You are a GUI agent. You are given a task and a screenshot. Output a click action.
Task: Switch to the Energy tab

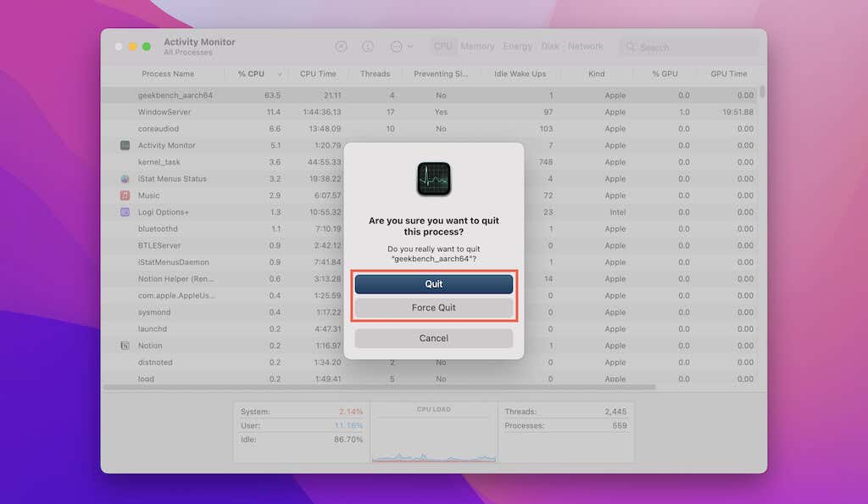click(x=517, y=46)
